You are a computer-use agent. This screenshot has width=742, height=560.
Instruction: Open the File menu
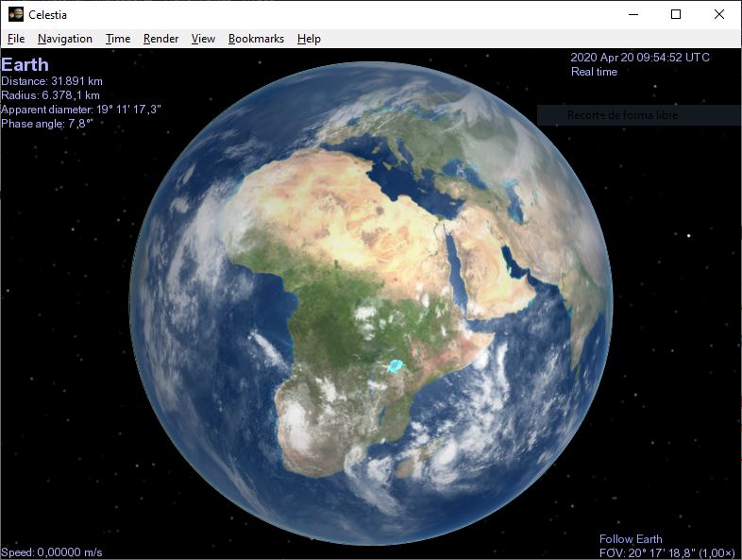(16, 39)
